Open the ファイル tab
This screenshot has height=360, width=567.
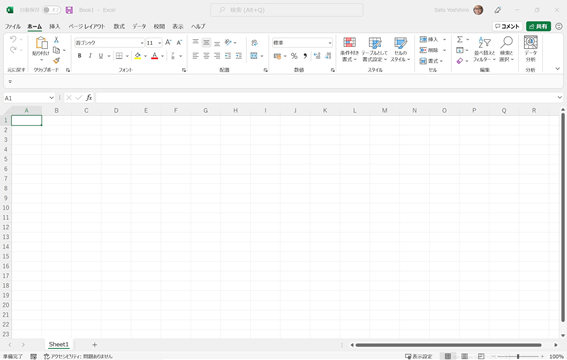click(13, 26)
